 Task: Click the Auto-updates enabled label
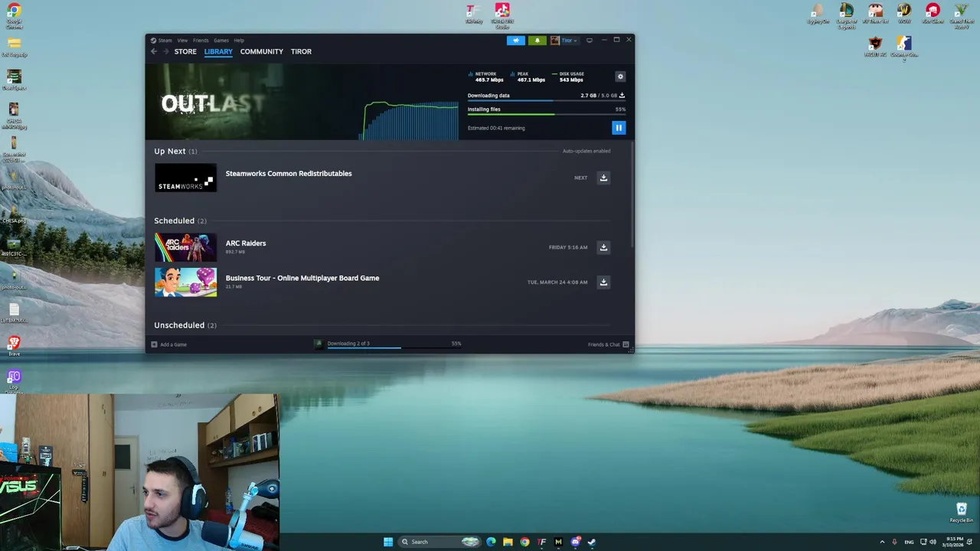pyautogui.click(x=586, y=151)
